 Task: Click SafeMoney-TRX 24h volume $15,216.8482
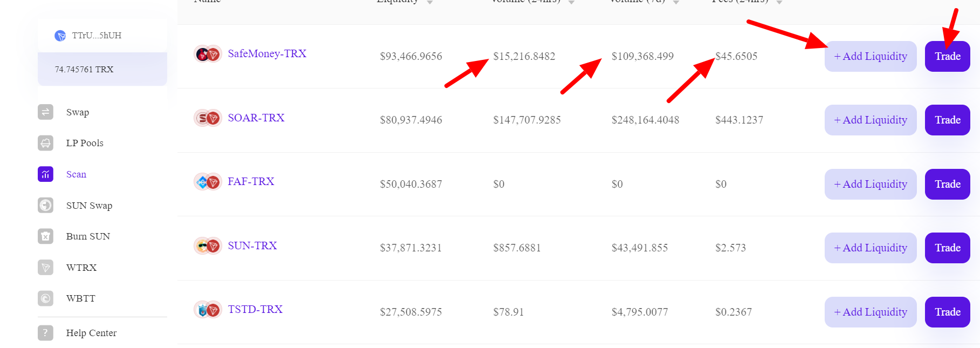(x=524, y=56)
